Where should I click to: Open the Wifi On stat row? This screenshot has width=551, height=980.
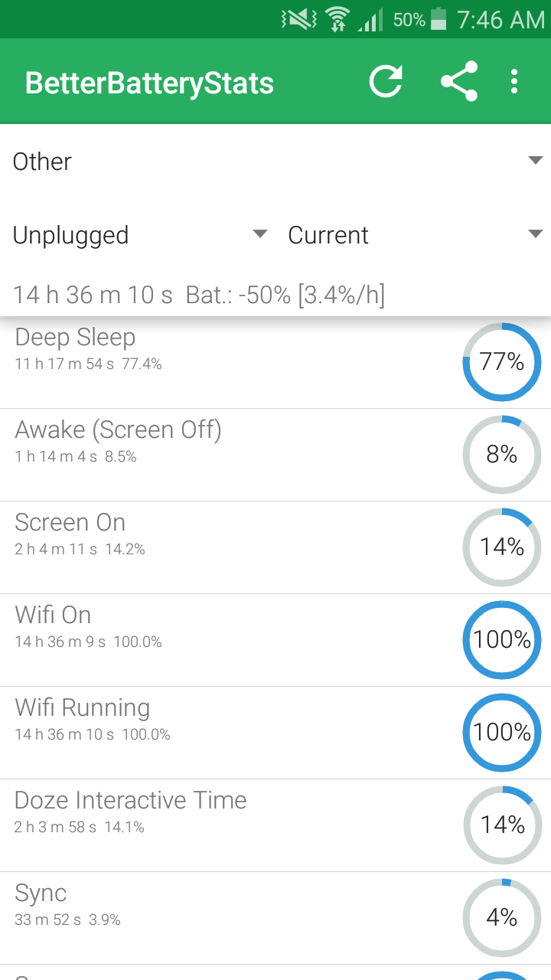coord(230,640)
